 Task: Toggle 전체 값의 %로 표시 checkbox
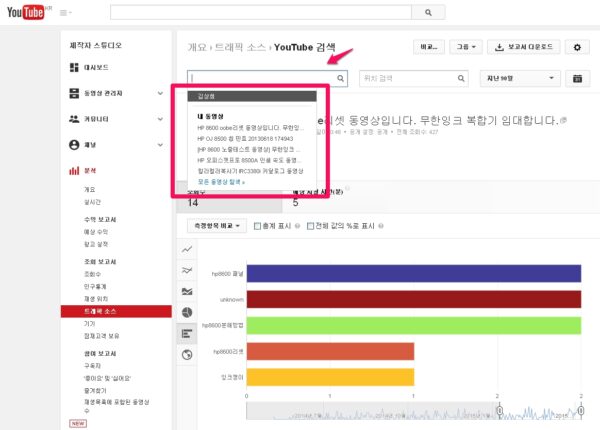[x=310, y=226]
